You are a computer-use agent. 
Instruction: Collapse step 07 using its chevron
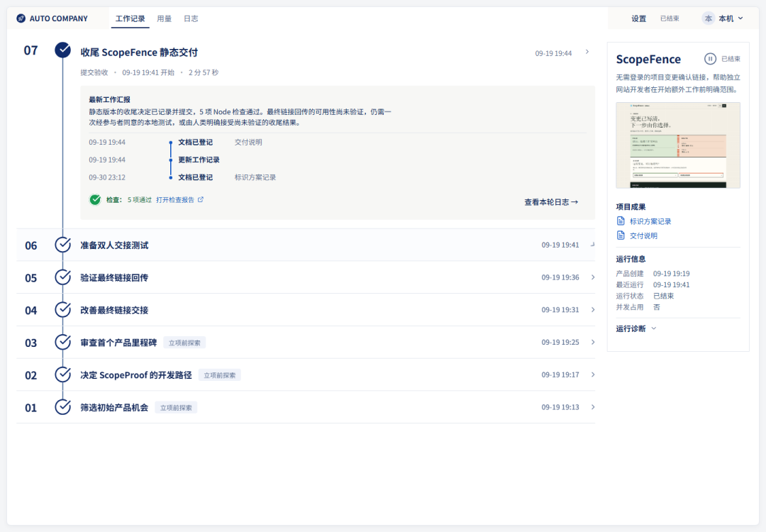pos(587,52)
